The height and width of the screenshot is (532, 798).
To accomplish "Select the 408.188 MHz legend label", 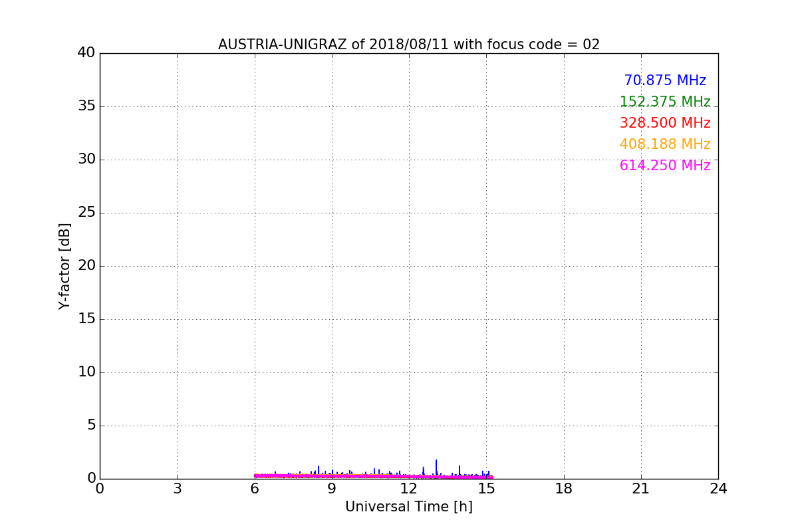I will coord(665,144).
